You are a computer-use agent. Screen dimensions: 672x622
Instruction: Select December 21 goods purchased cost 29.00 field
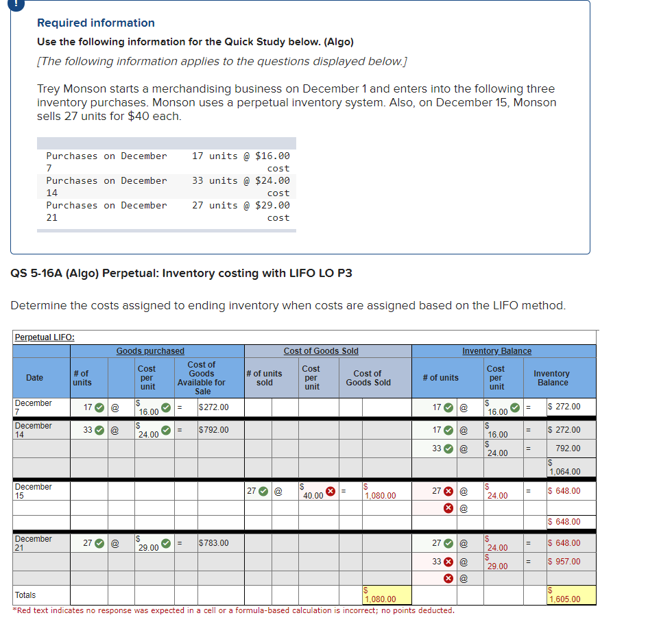[x=154, y=543]
